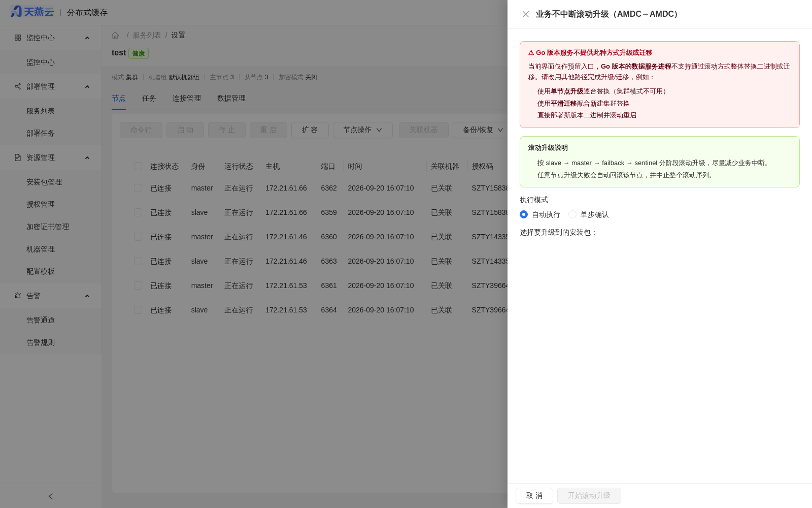The image size is (812, 508).
Task: Click the 监控中心 grid icon
Action: [x=18, y=38]
